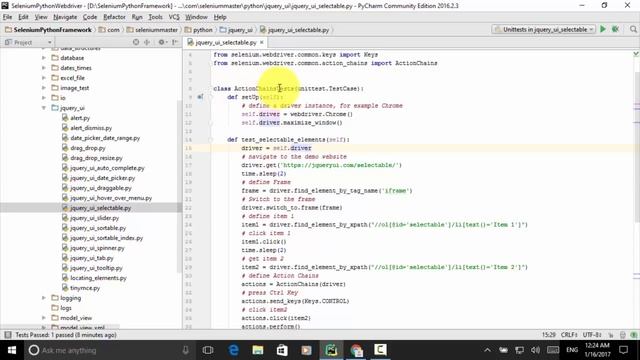Screen dimensions: 640x360
Task: Click the scroll from source target icon
Action: [x=136, y=42]
